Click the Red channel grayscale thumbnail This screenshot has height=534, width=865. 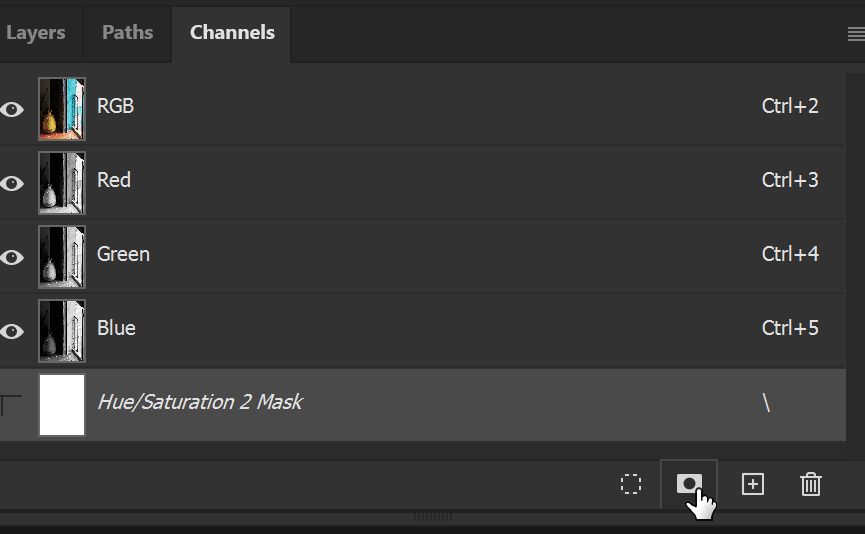point(62,183)
